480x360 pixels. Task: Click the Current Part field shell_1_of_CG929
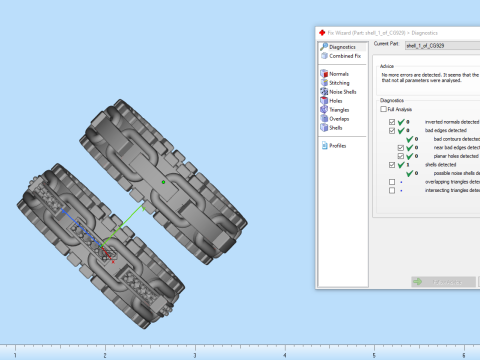[442, 46]
